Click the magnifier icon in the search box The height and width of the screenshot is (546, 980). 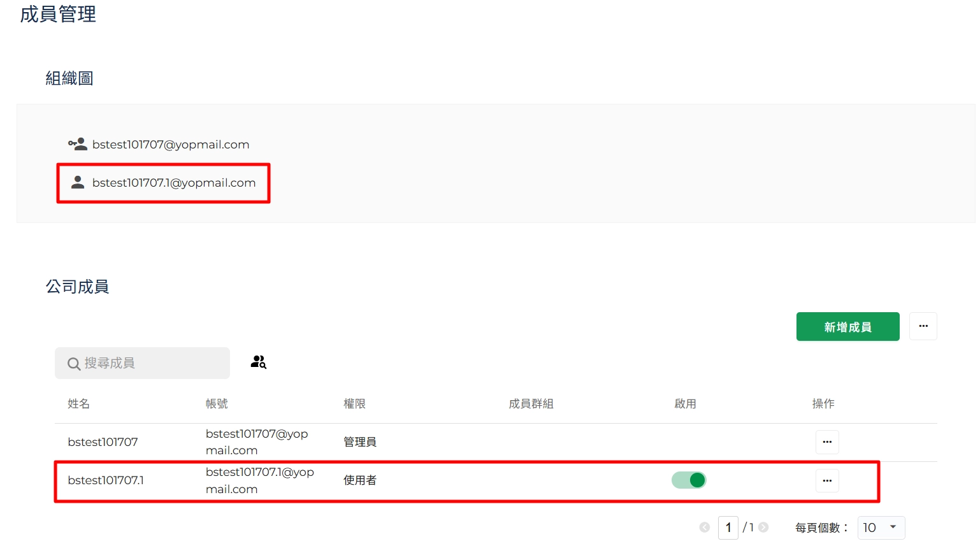click(x=74, y=364)
